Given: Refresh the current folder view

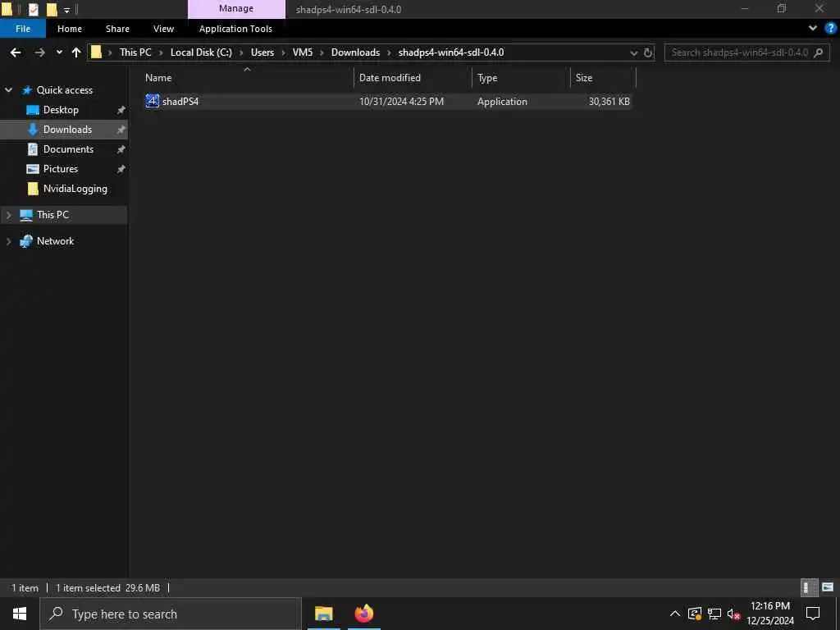Looking at the screenshot, I should [648, 52].
